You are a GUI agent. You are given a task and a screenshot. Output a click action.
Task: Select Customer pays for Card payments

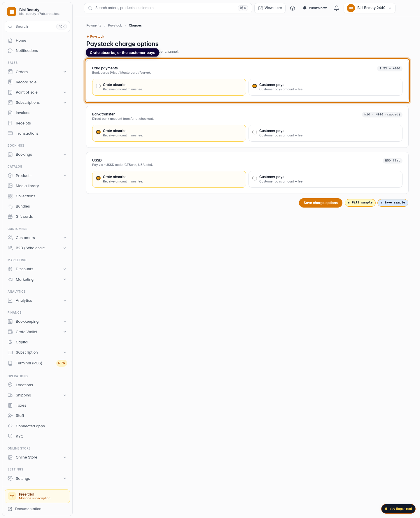coord(325,87)
